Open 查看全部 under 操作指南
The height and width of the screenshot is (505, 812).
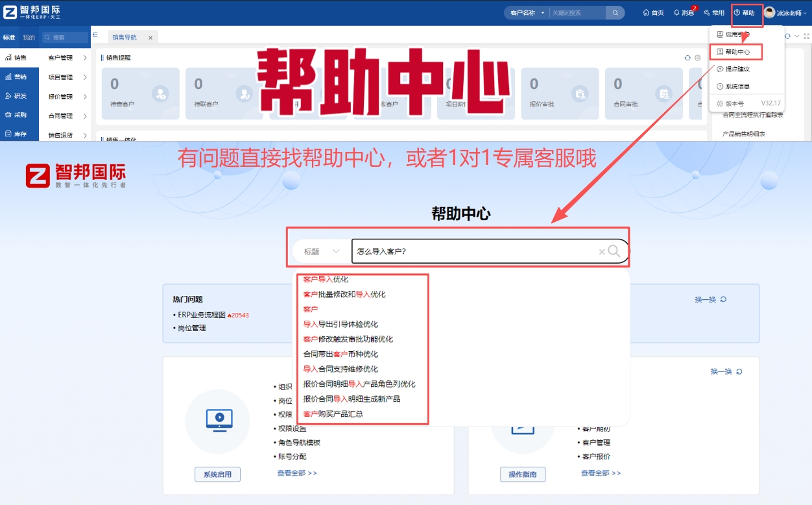coord(601,473)
